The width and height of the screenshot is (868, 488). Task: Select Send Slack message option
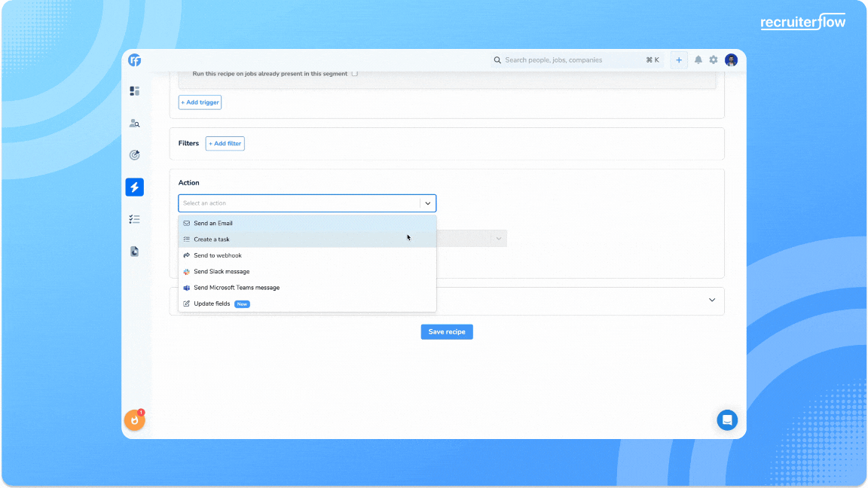click(x=222, y=272)
